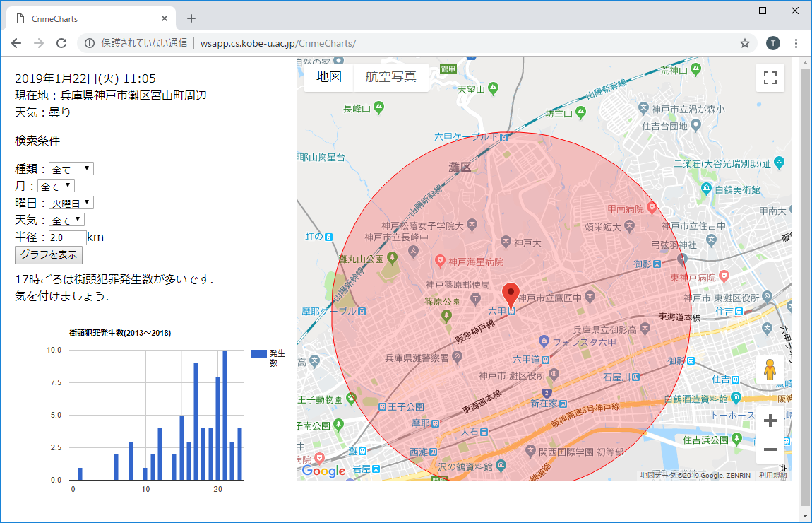812x523 pixels.
Task: Expand the 天気 dropdown
Action: (x=66, y=220)
